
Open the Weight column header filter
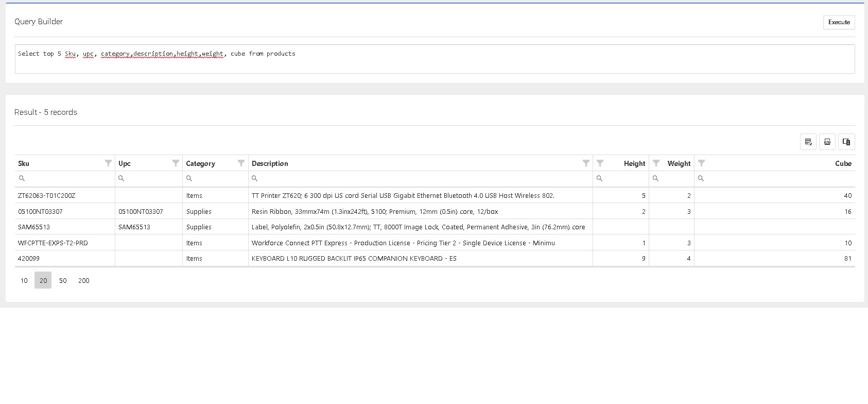[656, 163]
